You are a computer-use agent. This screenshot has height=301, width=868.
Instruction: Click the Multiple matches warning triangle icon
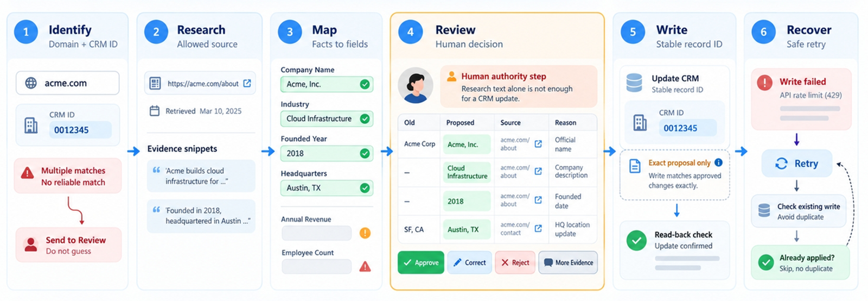(27, 173)
